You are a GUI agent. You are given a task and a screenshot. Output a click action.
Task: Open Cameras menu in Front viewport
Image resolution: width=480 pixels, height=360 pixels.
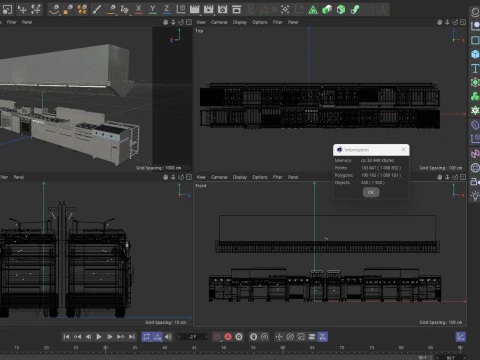pos(219,177)
